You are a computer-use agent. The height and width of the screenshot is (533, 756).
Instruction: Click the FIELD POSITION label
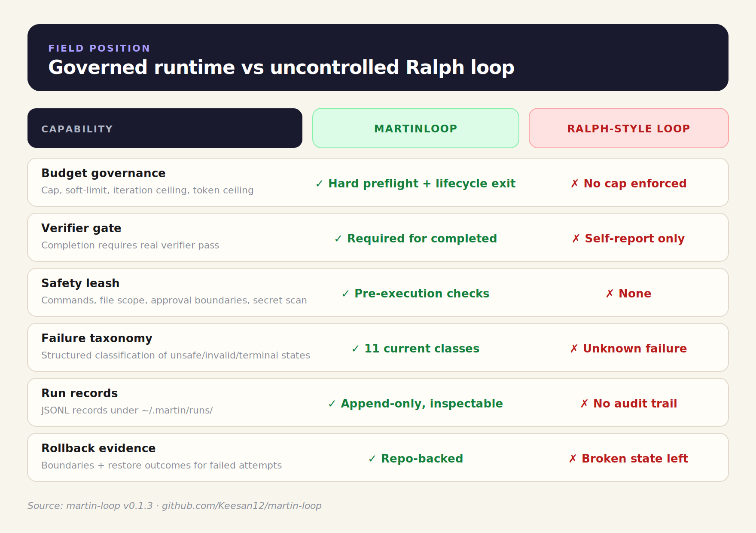pyautogui.click(x=99, y=48)
